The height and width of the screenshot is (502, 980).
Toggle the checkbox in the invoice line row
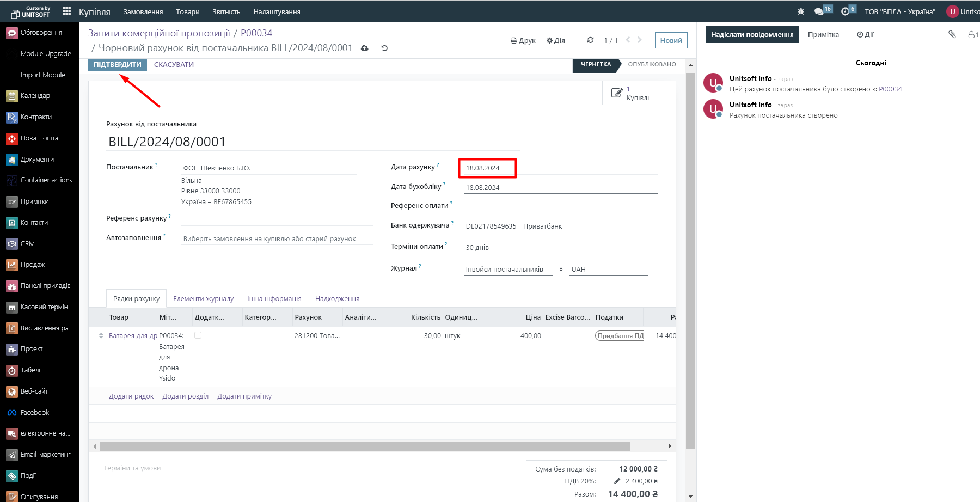[198, 335]
